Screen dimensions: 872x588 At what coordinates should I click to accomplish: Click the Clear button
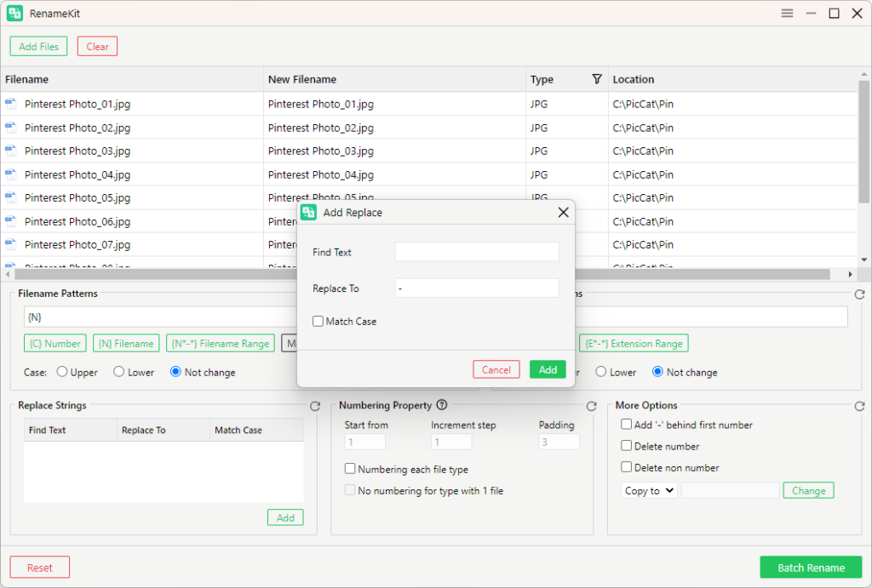[97, 46]
